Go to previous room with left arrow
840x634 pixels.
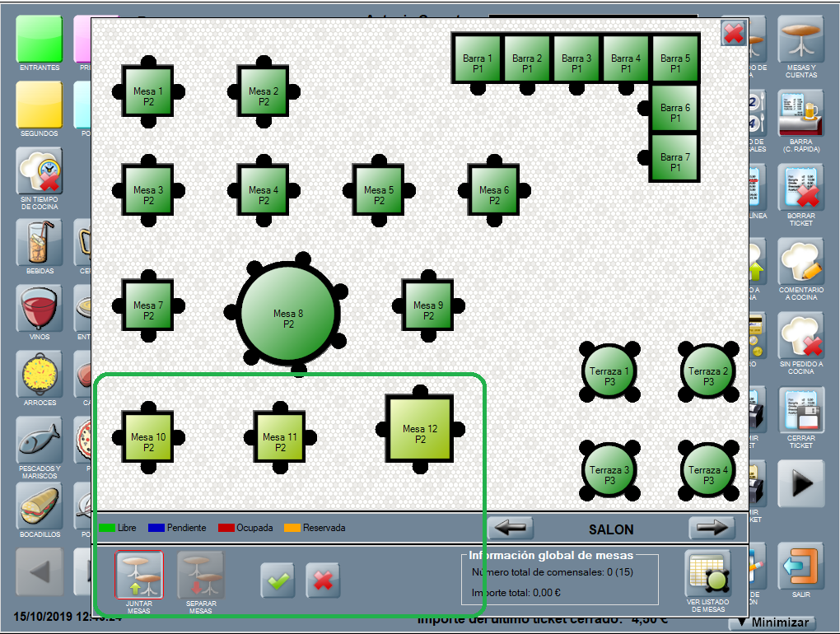pyautogui.click(x=510, y=528)
